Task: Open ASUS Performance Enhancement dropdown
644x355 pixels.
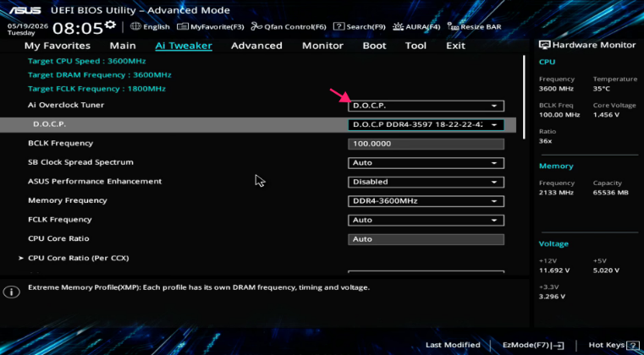Action: tap(426, 182)
